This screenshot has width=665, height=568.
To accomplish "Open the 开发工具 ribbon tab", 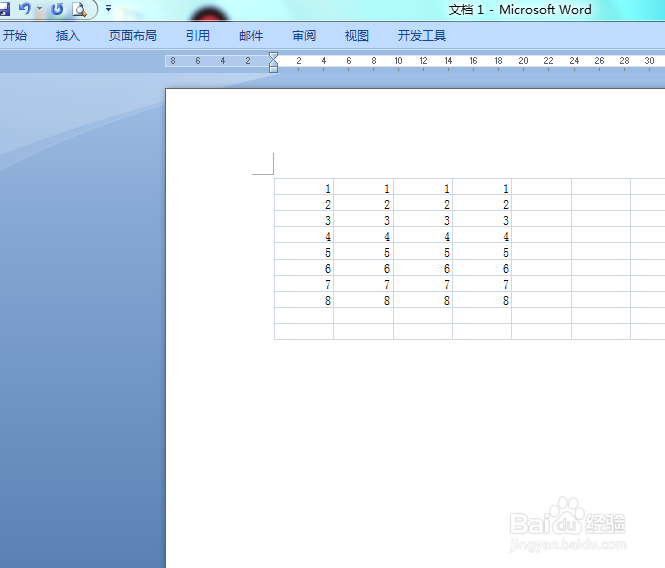I will click(422, 36).
